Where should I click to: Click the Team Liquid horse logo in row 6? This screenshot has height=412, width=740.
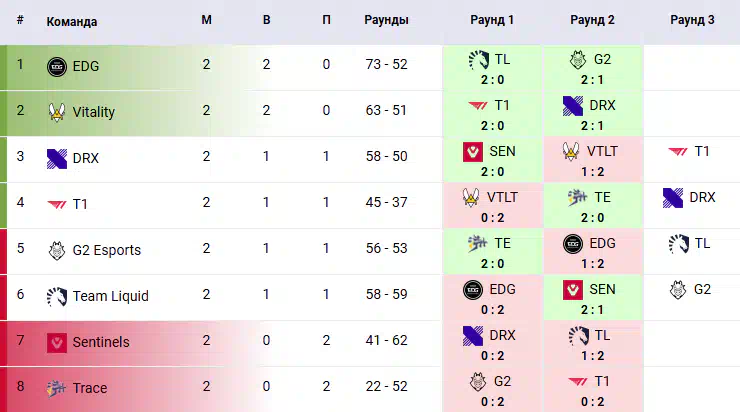click(x=57, y=296)
